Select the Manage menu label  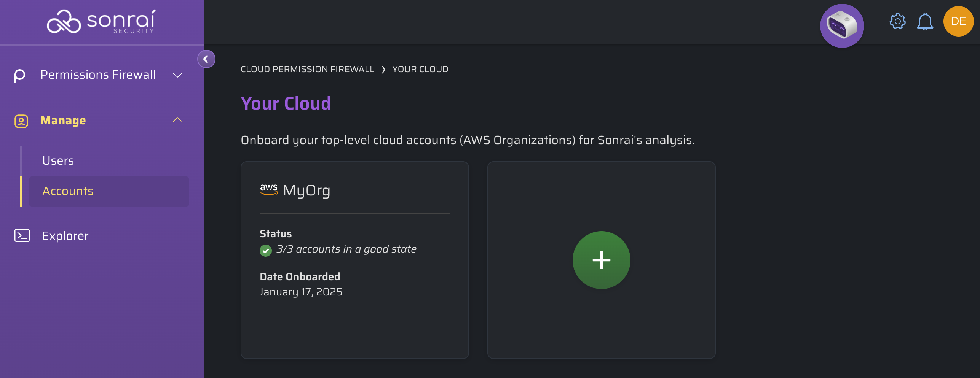[x=63, y=120]
